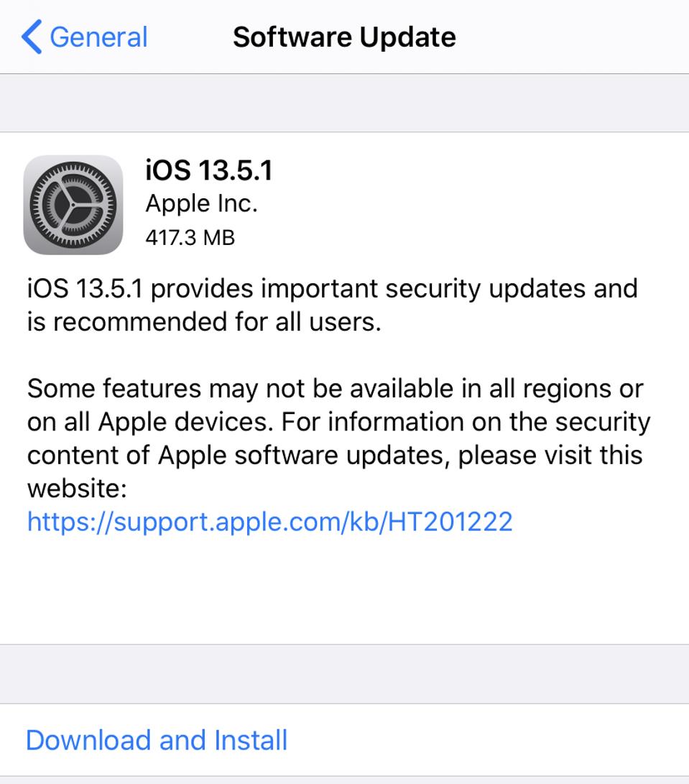Image resolution: width=689 pixels, height=784 pixels.
Task: Tap 'is recommended for all users' line
Action: coord(204,322)
